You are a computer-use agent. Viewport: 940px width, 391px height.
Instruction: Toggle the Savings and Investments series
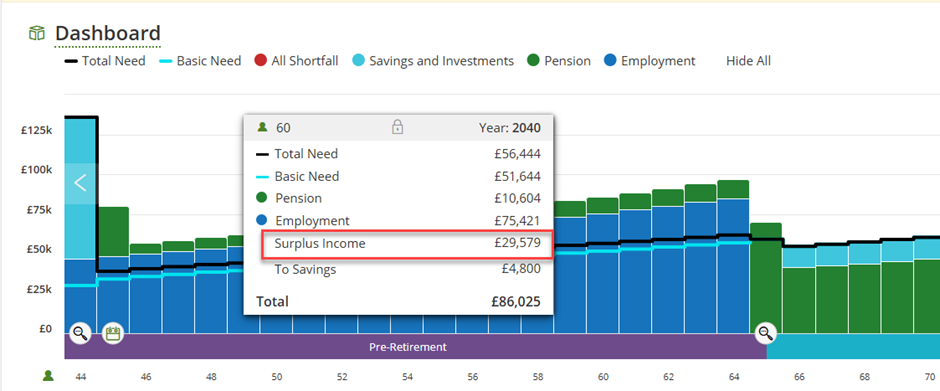[433, 61]
